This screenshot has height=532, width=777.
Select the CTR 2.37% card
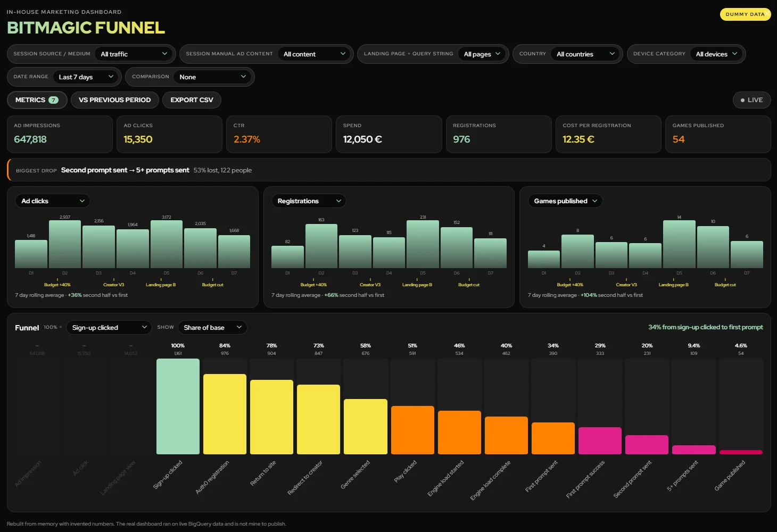(279, 134)
